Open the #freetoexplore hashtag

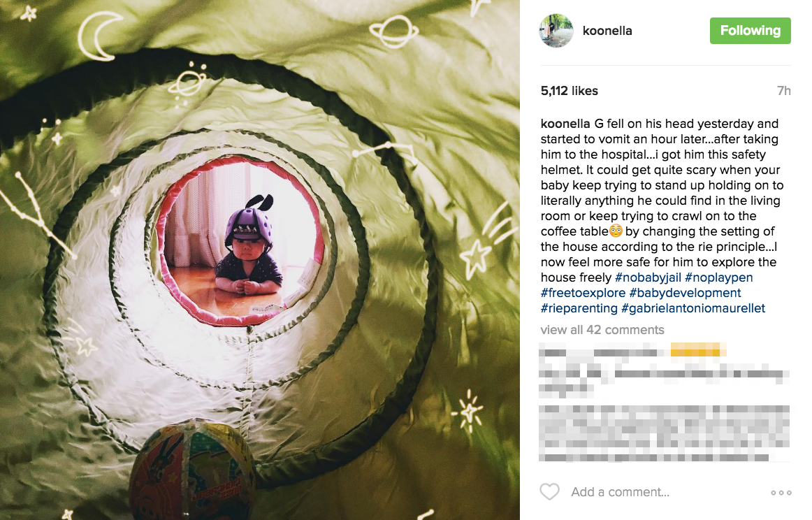coord(583,293)
